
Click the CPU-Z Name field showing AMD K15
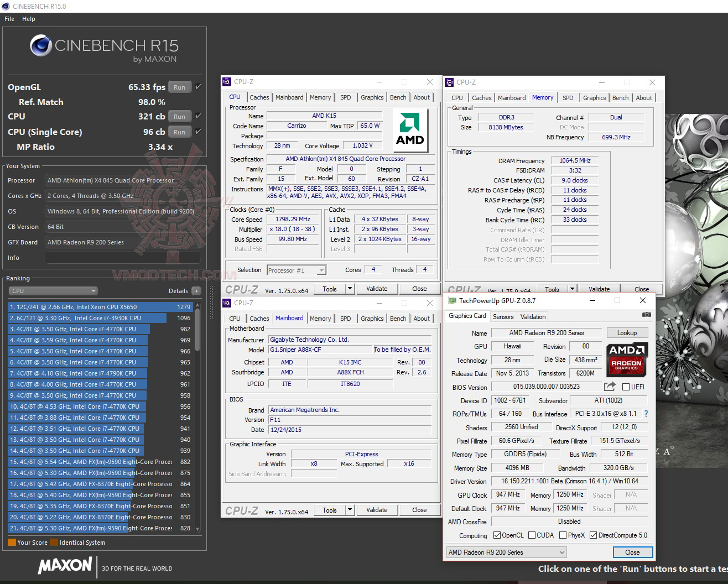coord(324,116)
